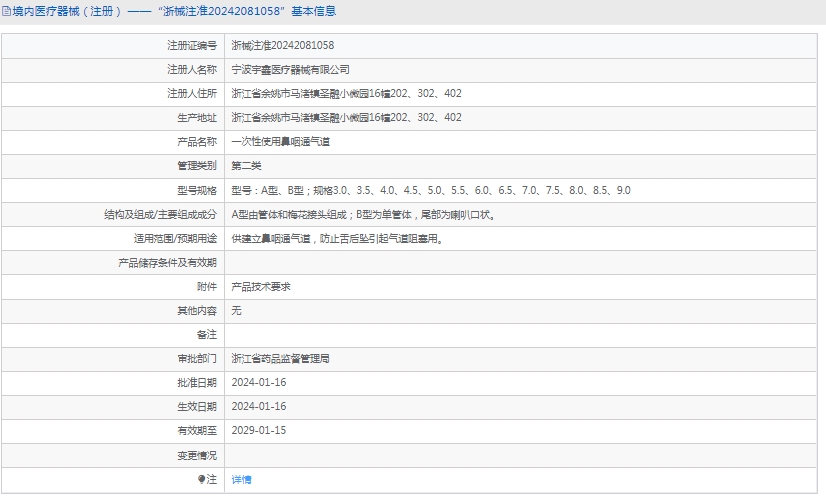826x502 pixels.
Task: Click expiry date value 2029-01-15
Action: [x=258, y=430]
